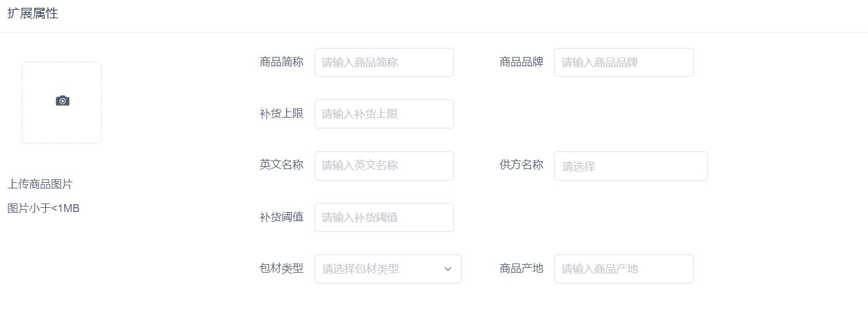Image resolution: width=868 pixels, height=315 pixels.
Task: Focus the 商品简称 input field
Action: pos(384,62)
